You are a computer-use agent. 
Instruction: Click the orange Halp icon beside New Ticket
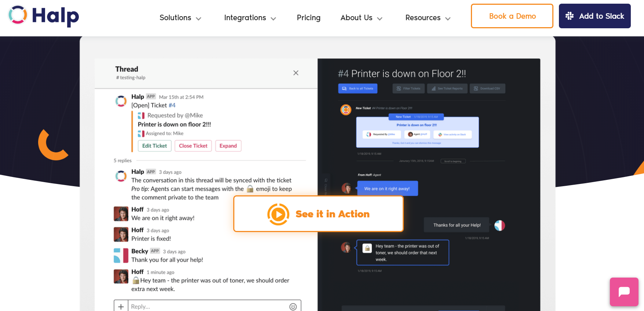point(346,110)
